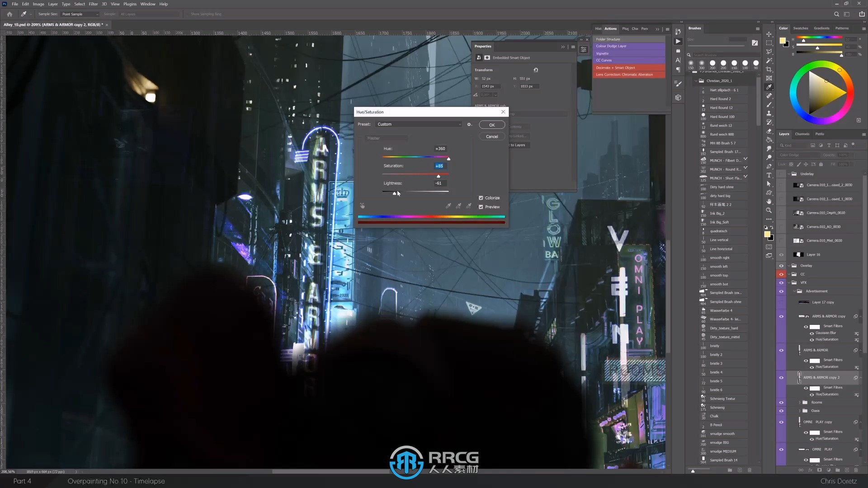Screen dimensions: 868x488
Task: Select the Pen tool
Action: click(769, 166)
